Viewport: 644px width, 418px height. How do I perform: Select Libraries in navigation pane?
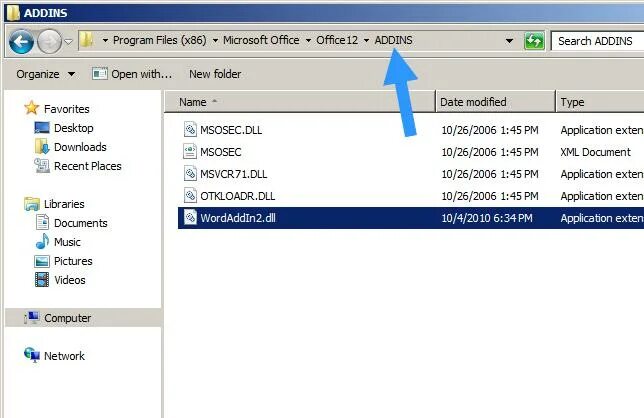(x=64, y=204)
